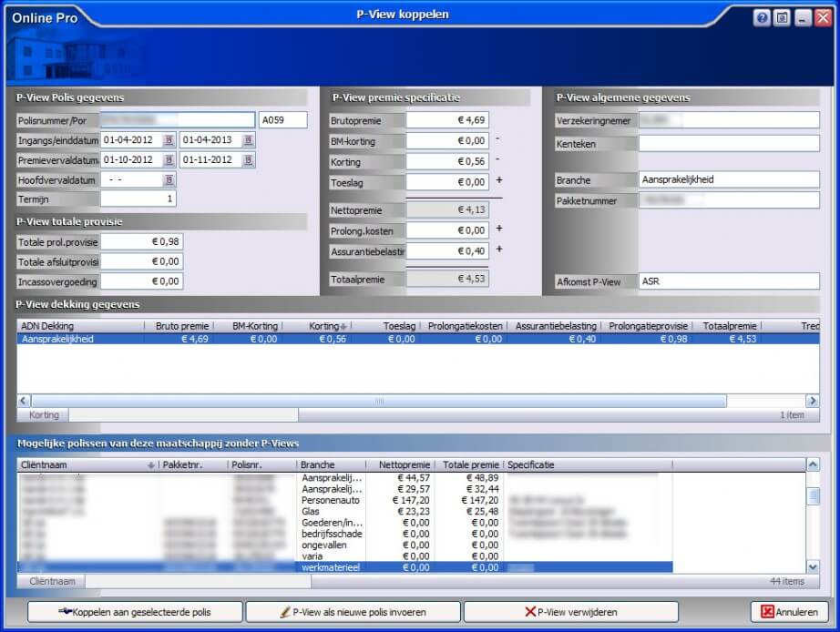Click the Termijn value field
The height and width of the screenshot is (632, 840).
coord(138,199)
